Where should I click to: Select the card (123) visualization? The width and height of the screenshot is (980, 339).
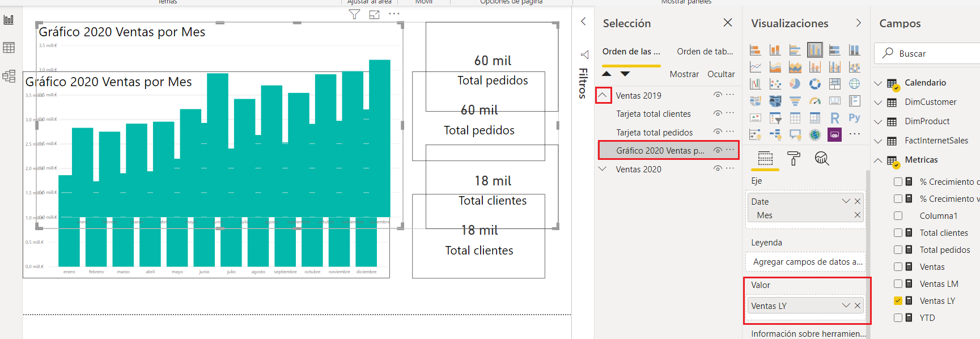[835, 101]
